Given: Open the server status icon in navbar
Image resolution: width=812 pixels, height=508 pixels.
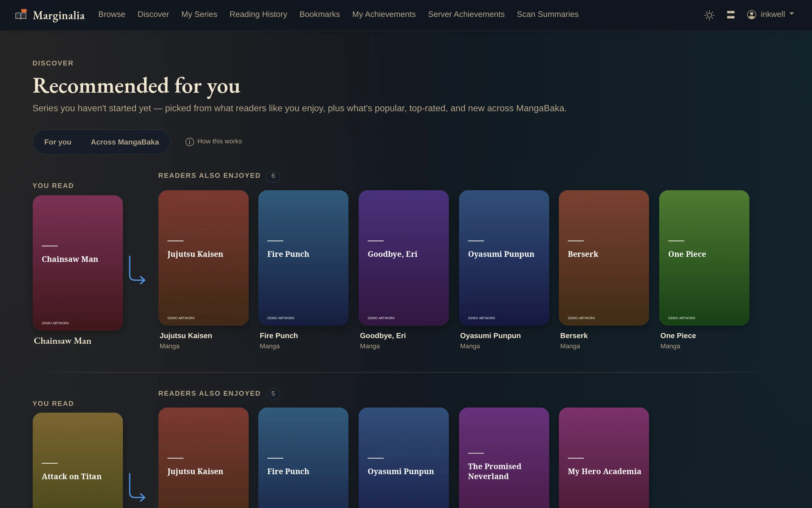Looking at the screenshot, I should pos(731,14).
